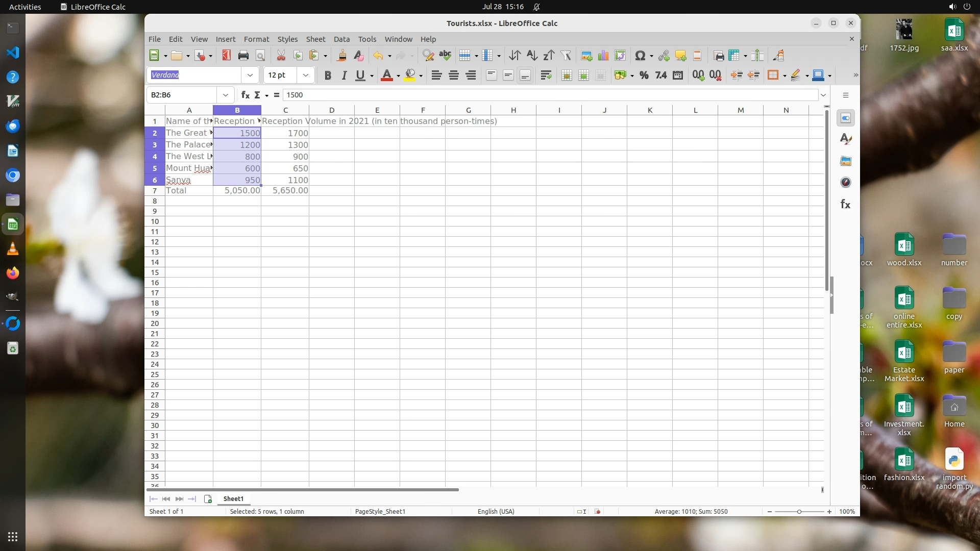This screenshot has height=551, width=980.
Task: Click Sort Ascending icon
Action: click(532, 56)
